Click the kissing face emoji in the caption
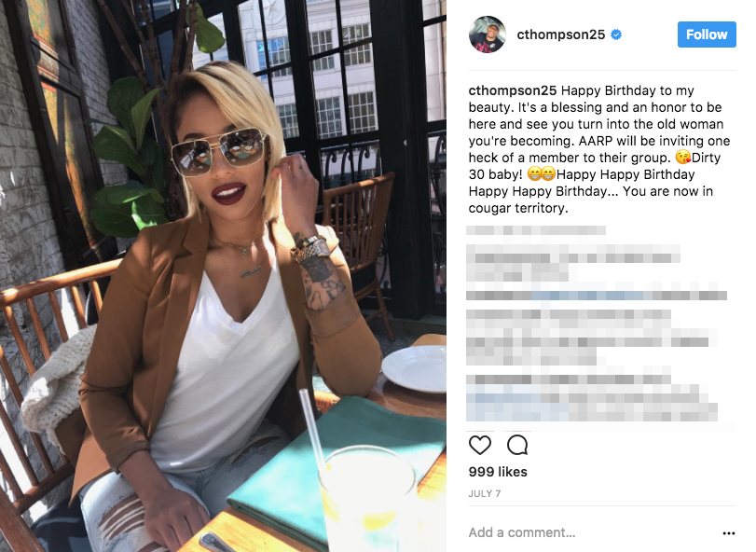Screen dimensions: 756x552 pos(682,158)
